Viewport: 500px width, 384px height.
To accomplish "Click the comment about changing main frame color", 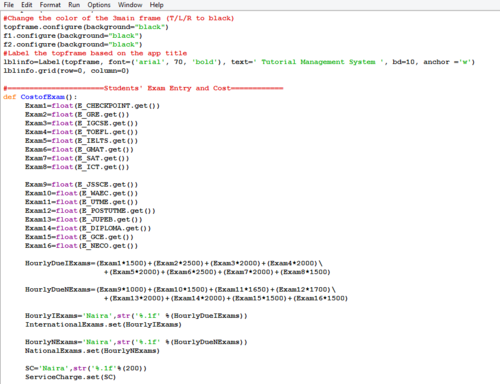I will click(119, 18).
